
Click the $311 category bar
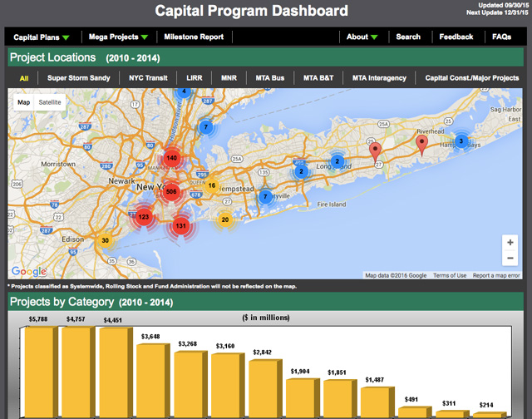tap(452, 414)
